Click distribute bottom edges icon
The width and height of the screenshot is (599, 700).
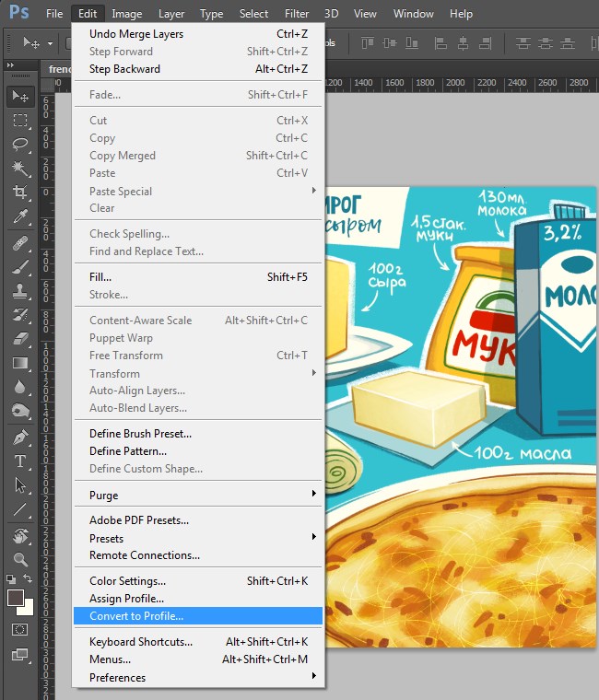568,43
